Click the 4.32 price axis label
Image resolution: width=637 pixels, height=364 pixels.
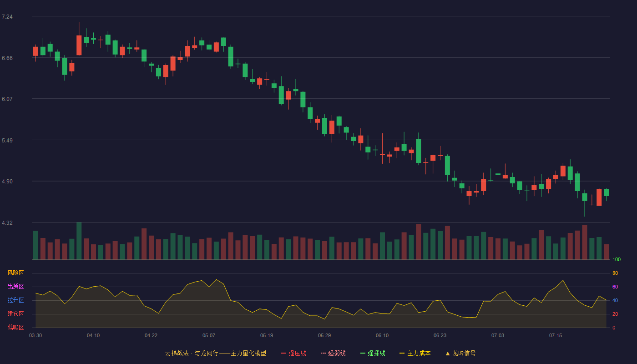[x=7, y=223]
